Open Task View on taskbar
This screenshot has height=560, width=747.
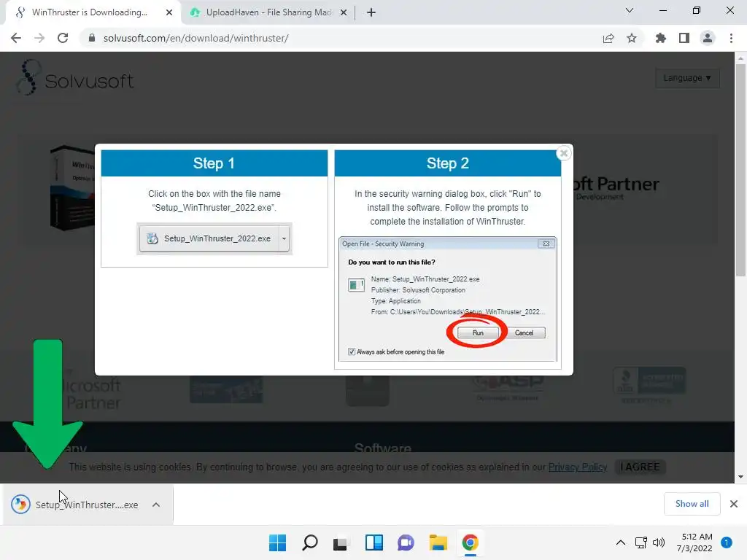341,542
